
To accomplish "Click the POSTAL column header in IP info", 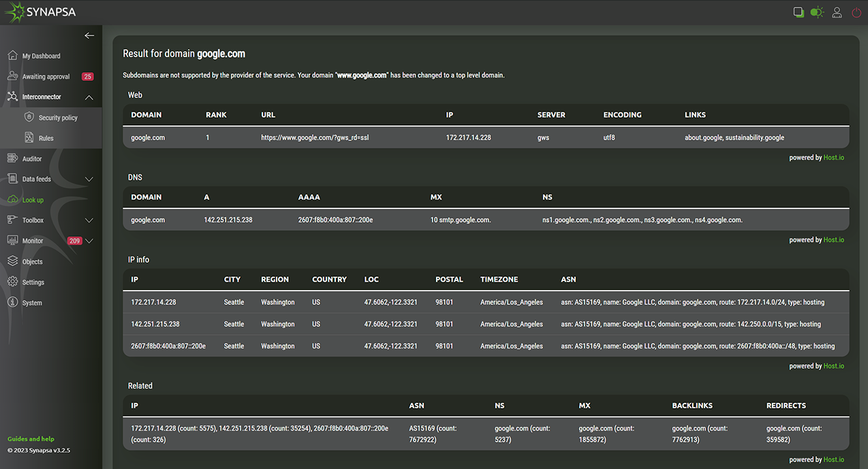I will pos(450,279).
